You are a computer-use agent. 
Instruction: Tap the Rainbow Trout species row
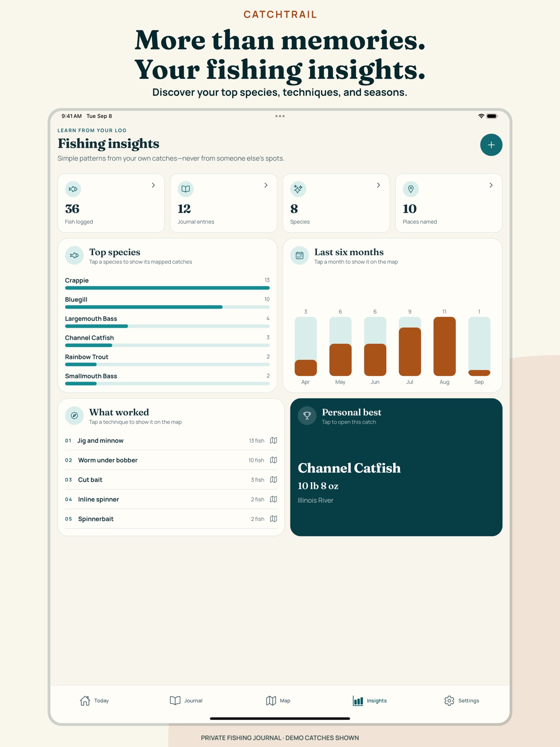pos(167,359)
